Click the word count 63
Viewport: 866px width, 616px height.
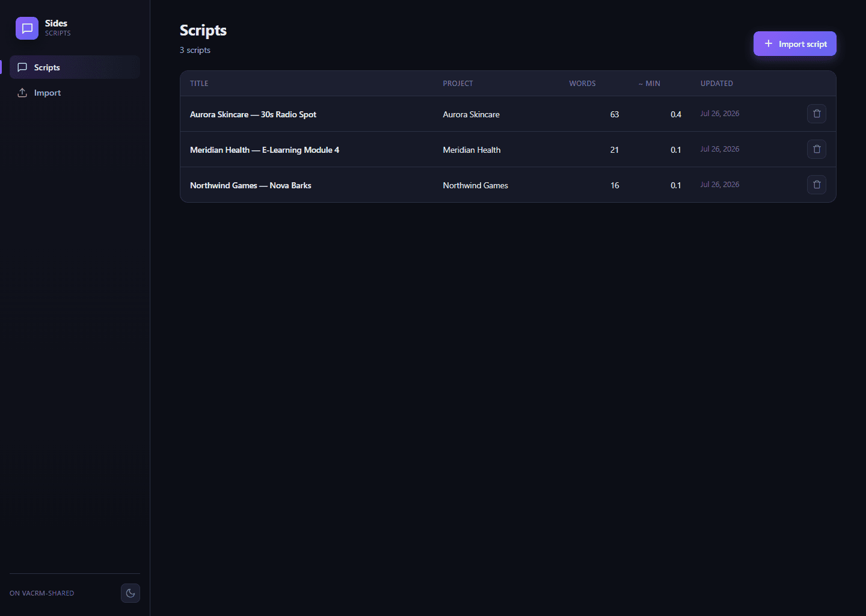tap(615, 114)
